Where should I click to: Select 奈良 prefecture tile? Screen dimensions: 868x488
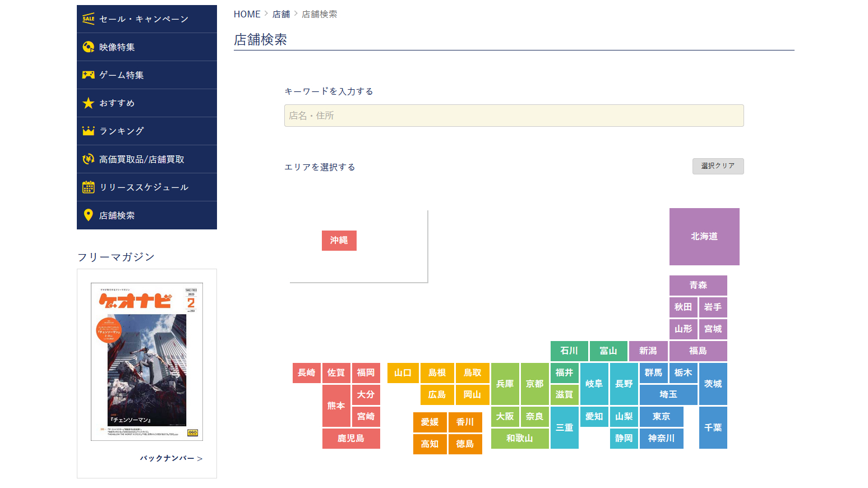(535, 417)
